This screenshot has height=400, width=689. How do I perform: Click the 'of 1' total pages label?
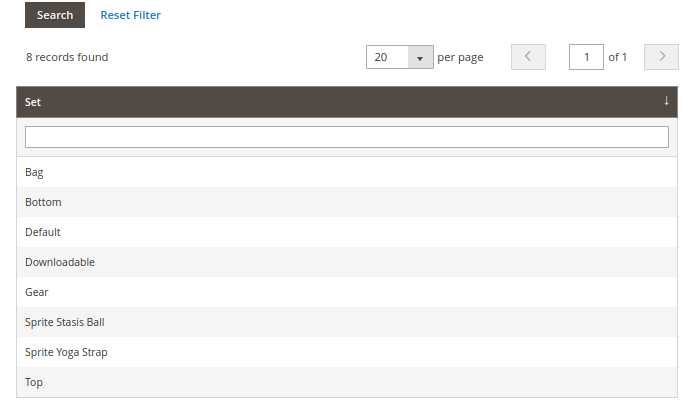[x=618, y=57]
